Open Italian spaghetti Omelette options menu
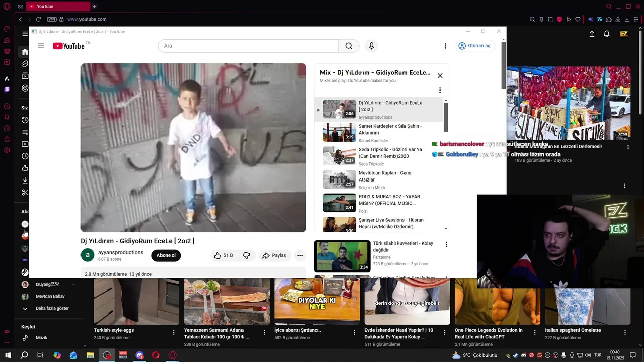 coord(625,332)
